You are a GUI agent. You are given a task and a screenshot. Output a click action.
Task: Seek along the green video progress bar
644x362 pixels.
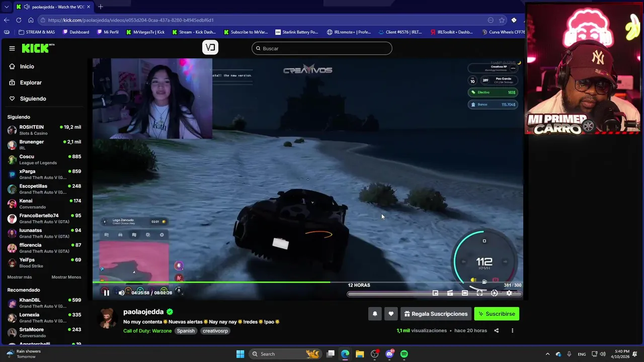coord(307,282)
